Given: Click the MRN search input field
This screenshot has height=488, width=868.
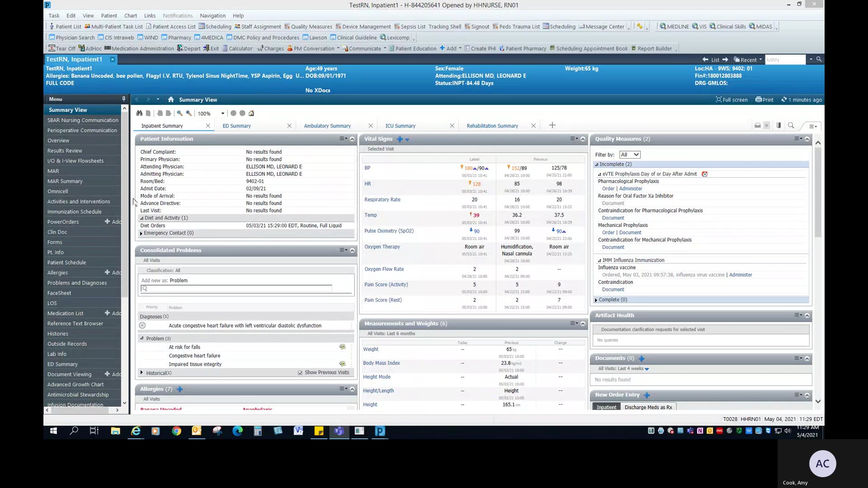Looking at the screenshot, I should (785, 60).
